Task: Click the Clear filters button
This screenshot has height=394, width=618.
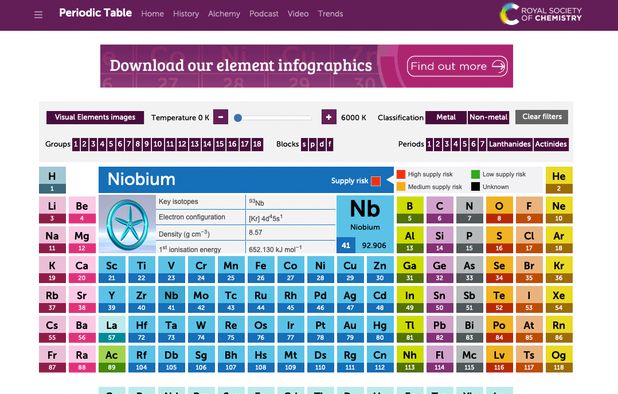Action: point(542,117)
